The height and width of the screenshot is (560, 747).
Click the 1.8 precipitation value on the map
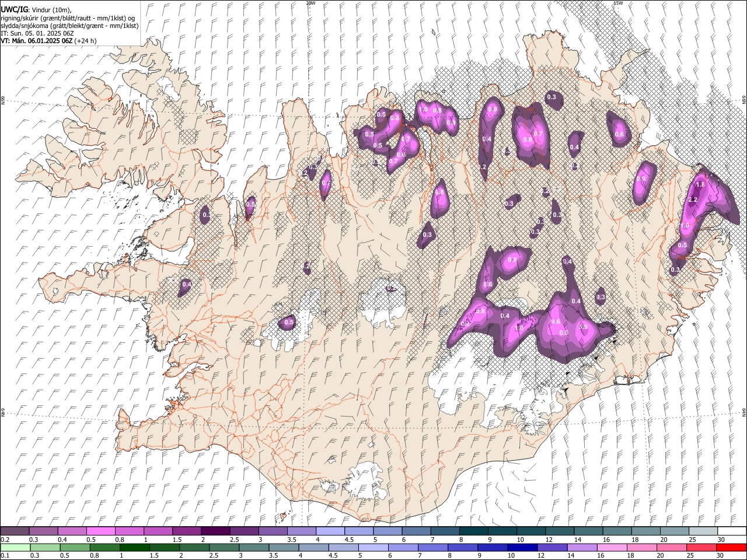[701, 184]
